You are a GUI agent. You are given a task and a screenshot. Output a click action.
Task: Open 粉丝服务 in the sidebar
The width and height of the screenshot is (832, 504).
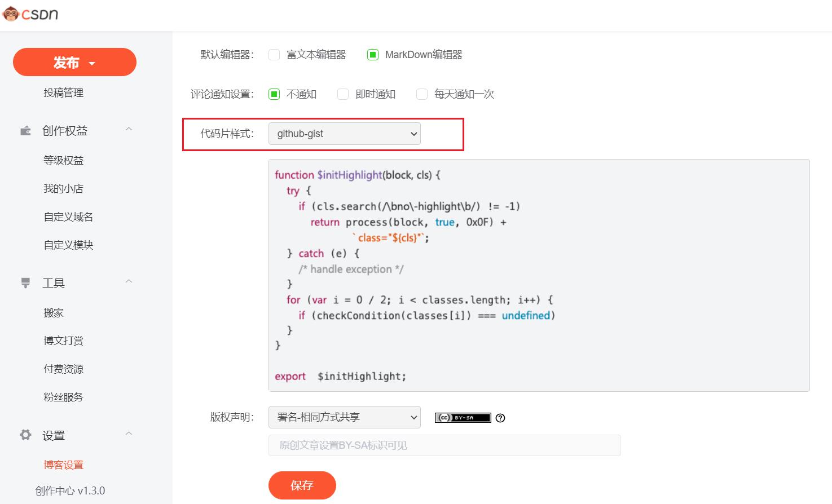click(x=63, y=397)
